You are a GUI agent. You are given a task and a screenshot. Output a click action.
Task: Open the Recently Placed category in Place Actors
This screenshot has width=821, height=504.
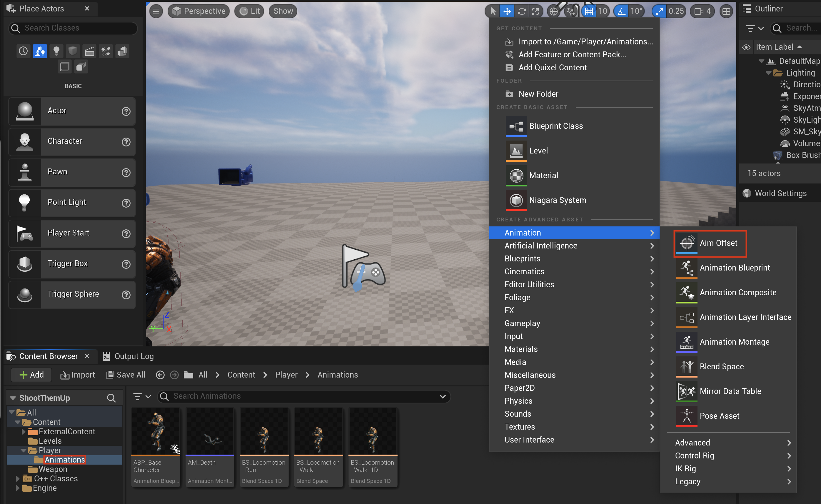pos(23,51)
